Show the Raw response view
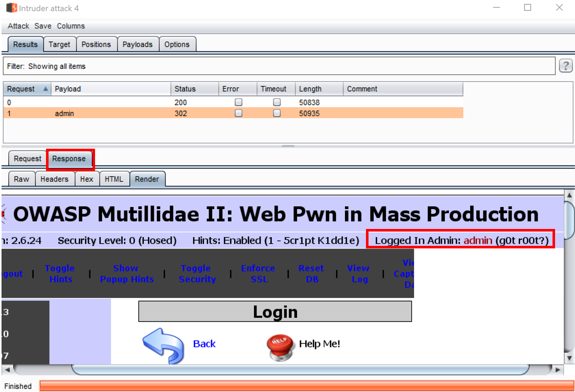This screenshot has height=392, width=575. point(21,179)
